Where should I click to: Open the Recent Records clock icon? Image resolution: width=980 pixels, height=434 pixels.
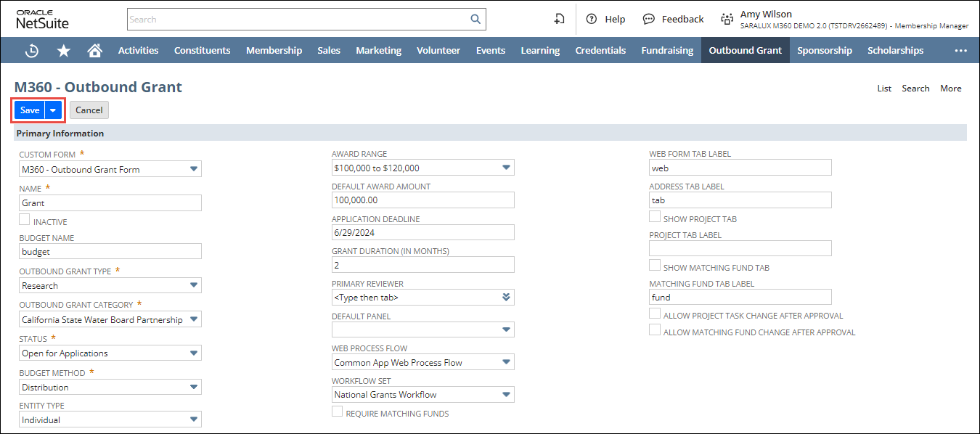[x=32, y=51]
